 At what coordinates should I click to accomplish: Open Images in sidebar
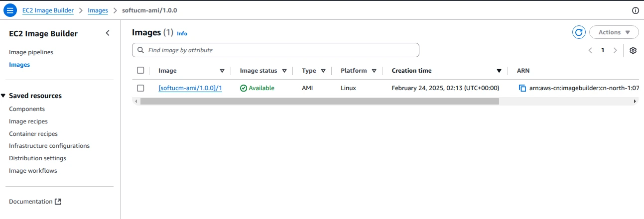19,65
